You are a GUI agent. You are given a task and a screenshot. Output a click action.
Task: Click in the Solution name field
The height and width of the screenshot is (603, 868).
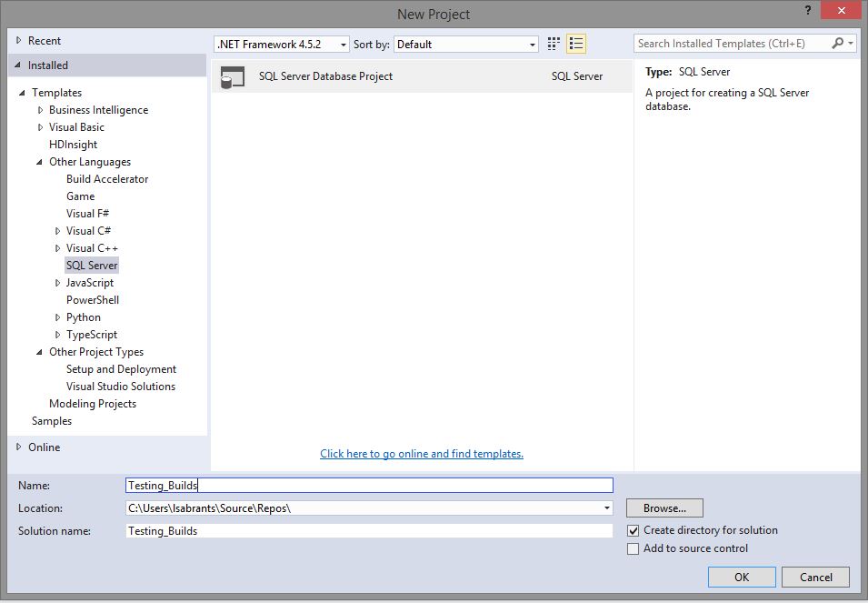[369, 531]
